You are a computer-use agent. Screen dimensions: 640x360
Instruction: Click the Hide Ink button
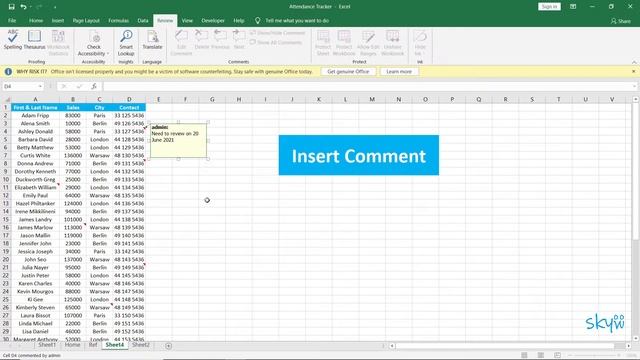coord(420,43)
